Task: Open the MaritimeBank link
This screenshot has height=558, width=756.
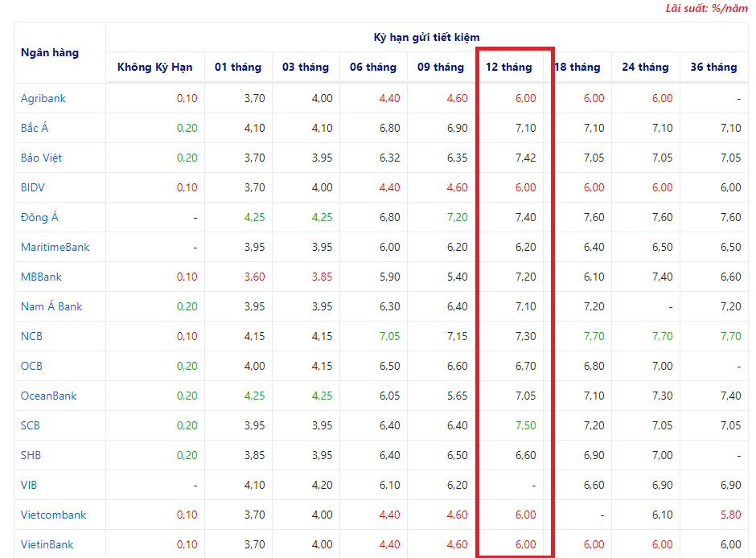Action: [x=55, y=247]
